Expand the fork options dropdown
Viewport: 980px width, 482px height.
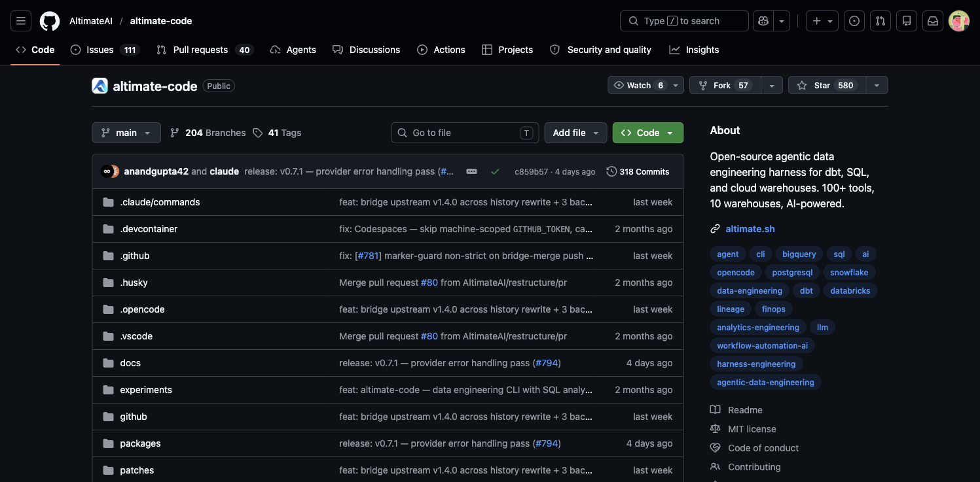tap(772, 86)
